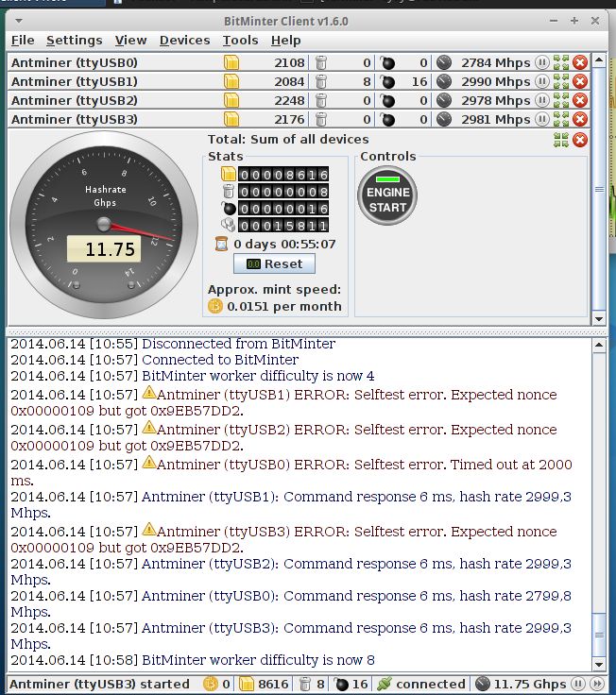The image size is (616, 695).
Task: Click speed gauge icon on ttyUSB2 row
Action: [444, 100]
